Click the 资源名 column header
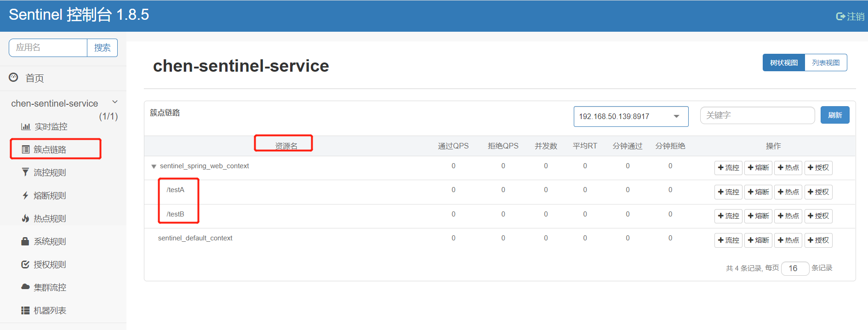 click(286, 146)
